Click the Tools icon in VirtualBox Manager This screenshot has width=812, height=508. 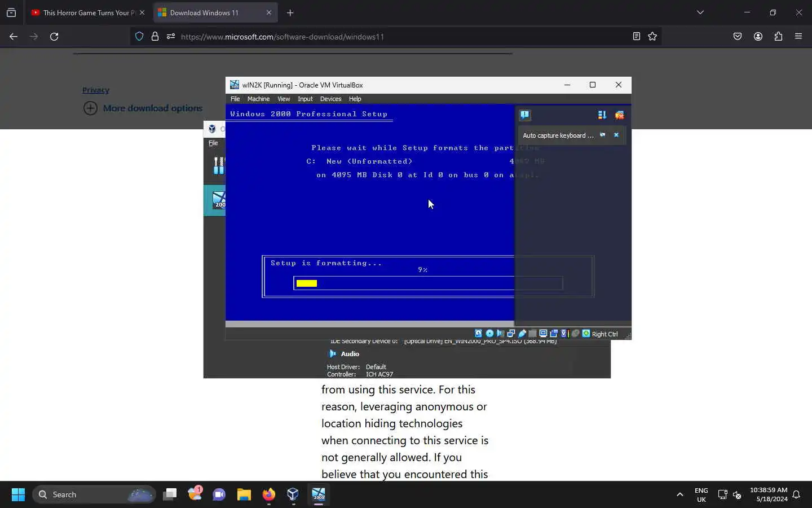point(219,165)
